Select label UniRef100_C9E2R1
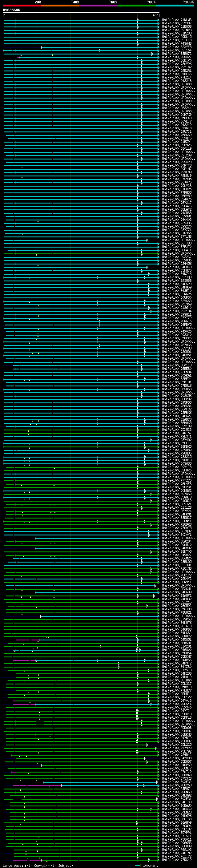 pos(177,71)
